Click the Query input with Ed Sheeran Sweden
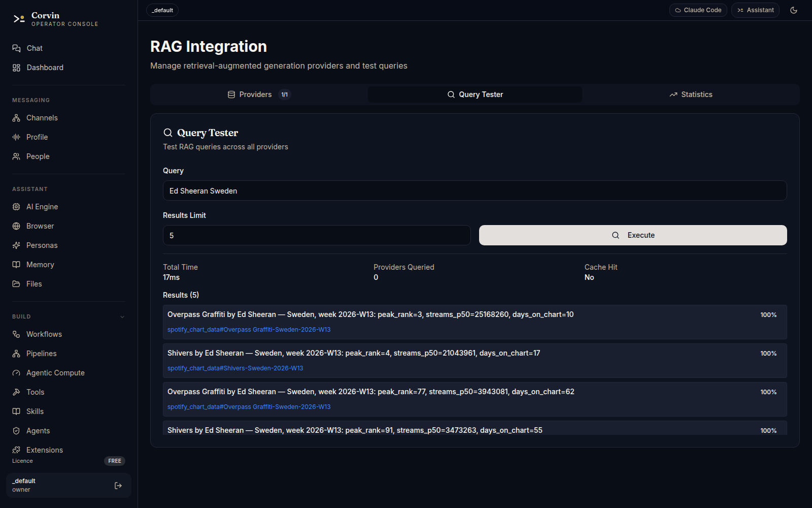Image resolution: width=812 pixels, height=508 pixels. (475, 191)
